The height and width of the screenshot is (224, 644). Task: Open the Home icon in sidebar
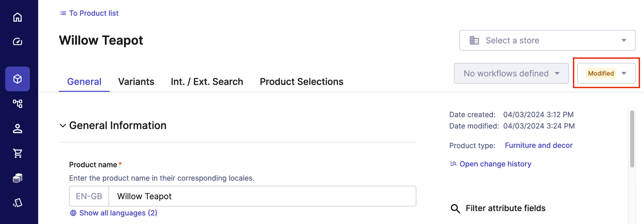click(18, 18)
